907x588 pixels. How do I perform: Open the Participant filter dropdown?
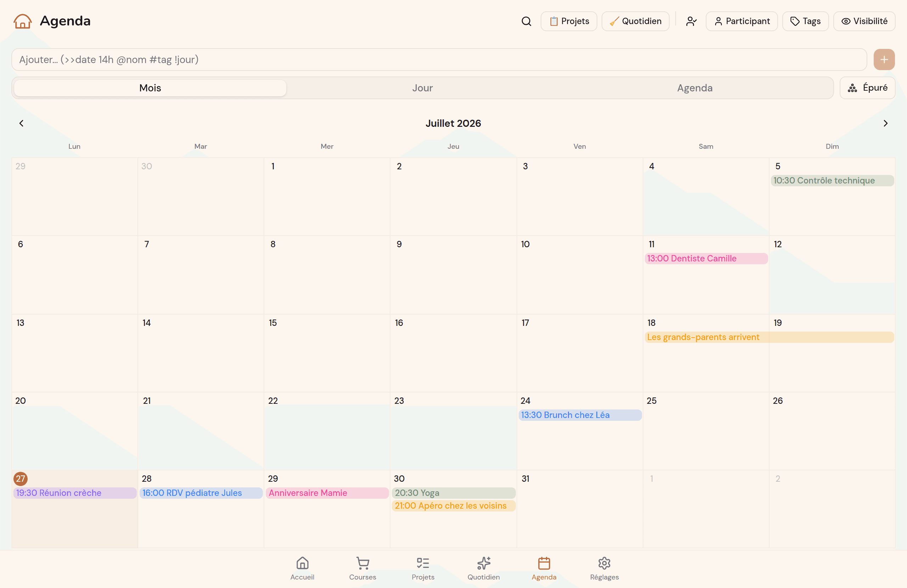(x=742, y=21)
